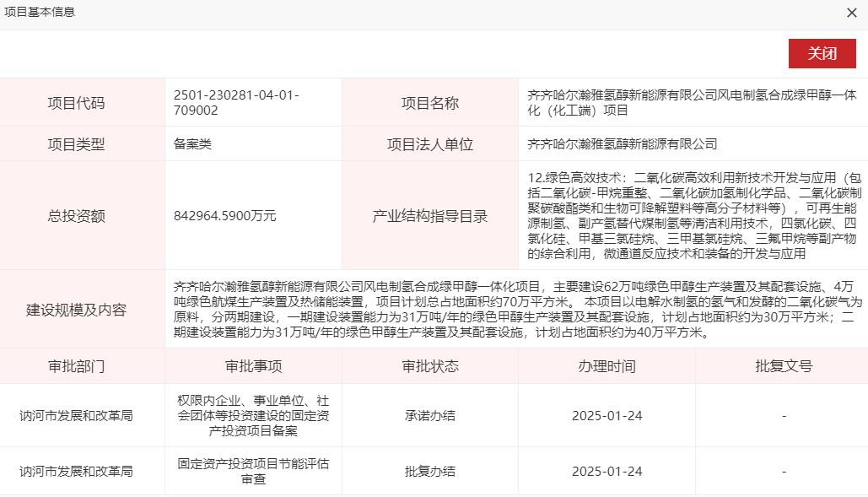Click the 建设规模及内容 label cell

click(x=82, y=309)
